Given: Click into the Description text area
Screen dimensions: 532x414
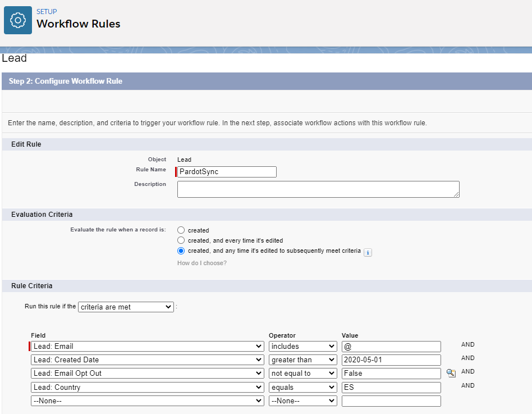Looking at the screenshot, I should coord(318,189).
